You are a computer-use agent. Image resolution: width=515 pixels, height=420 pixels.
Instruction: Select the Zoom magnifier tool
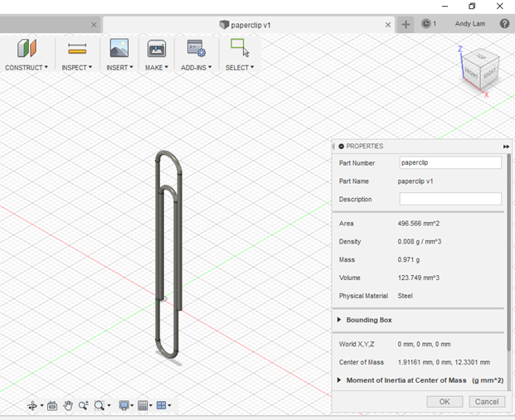(x=84, y=406)
